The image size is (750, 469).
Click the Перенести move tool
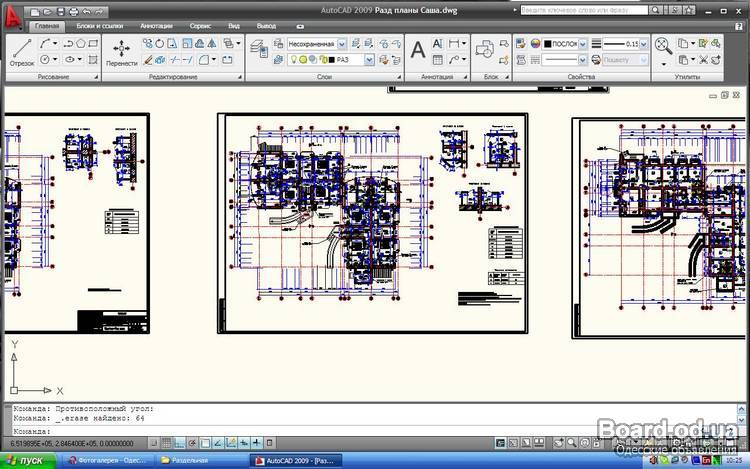click(120, 50)
